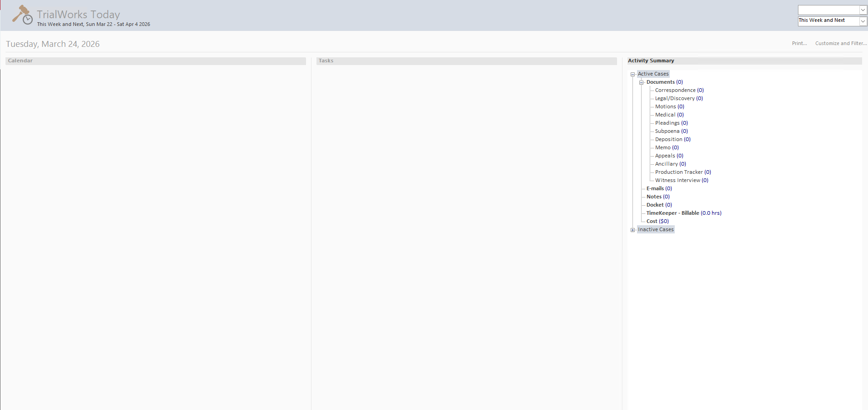Select TimeKeeper - Billable summary item
This screenshot has height=410, width=868.
coord(683,213)
